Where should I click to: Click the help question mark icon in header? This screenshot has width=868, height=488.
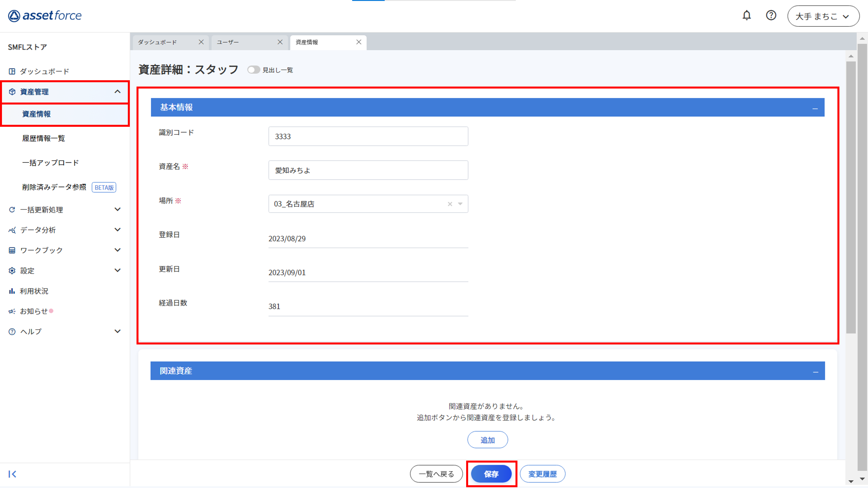771,16
